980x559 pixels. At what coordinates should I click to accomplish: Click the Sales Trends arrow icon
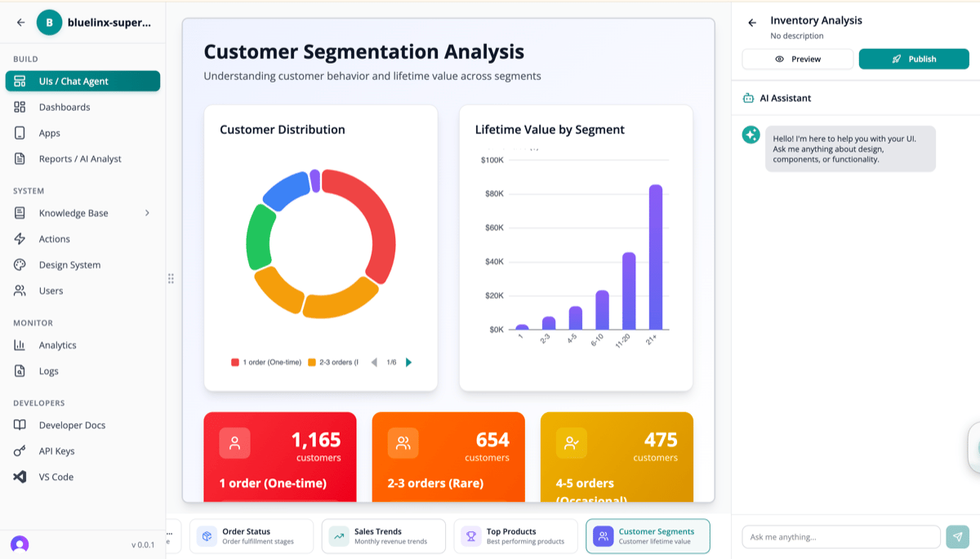pos(339,536)
